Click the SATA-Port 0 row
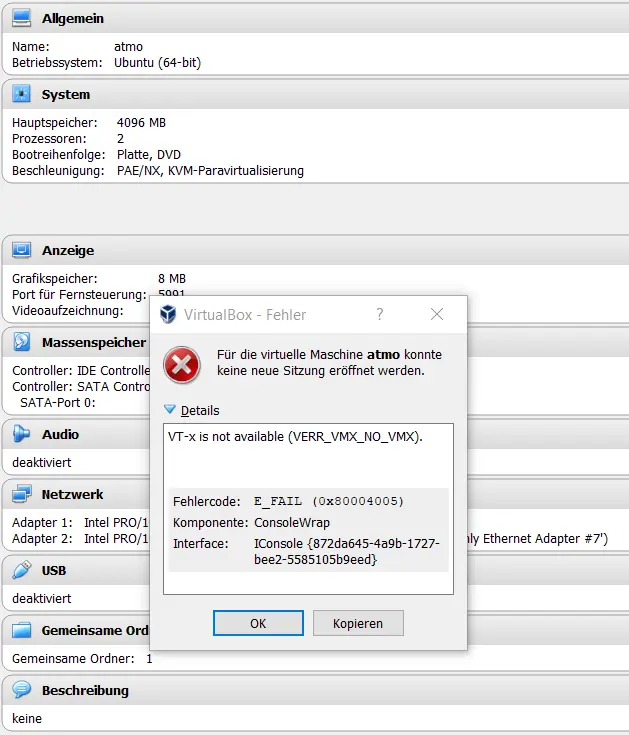The height and width of the screenshot is (735, 629). [58, 403]
